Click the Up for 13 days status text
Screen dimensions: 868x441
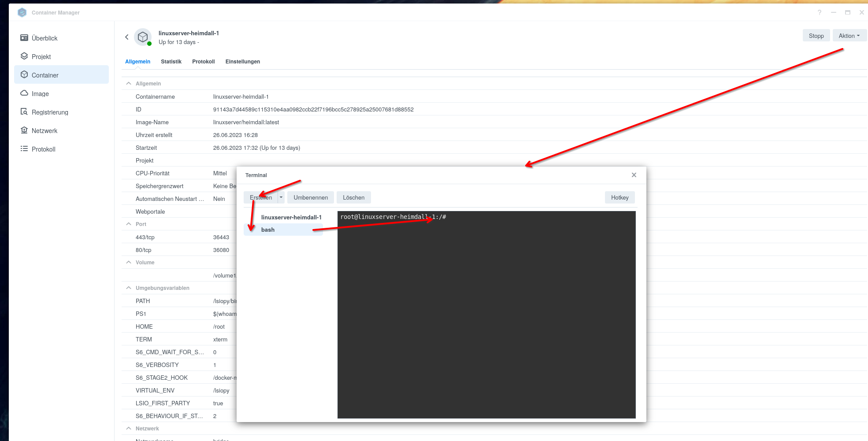coord(179,42)
